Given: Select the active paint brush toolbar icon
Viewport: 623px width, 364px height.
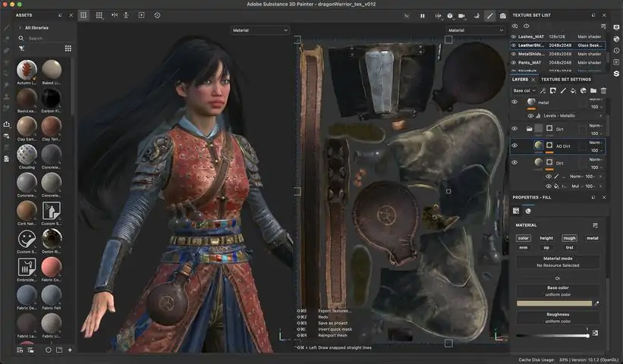Looking at the screenshot, I should pos(490,16).
